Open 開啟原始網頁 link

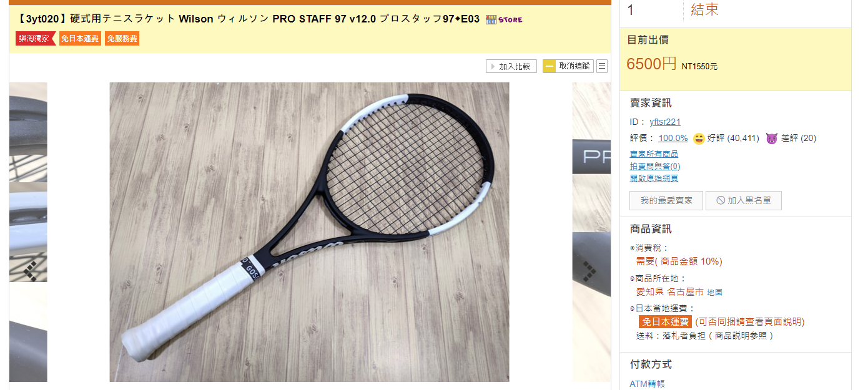654,178
